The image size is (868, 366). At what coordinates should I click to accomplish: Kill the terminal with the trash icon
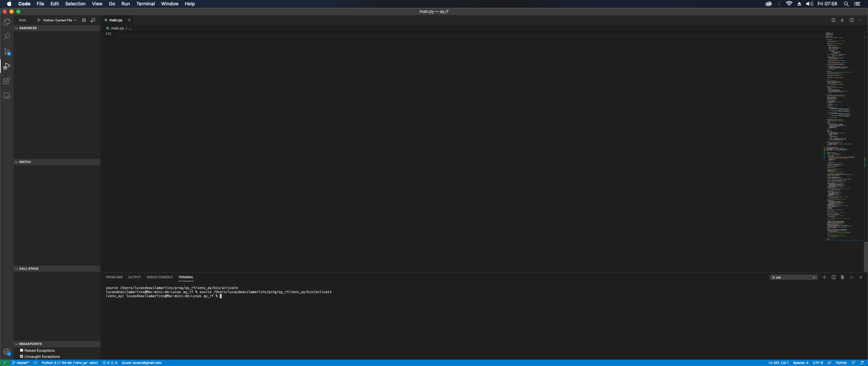coord(842,277)
